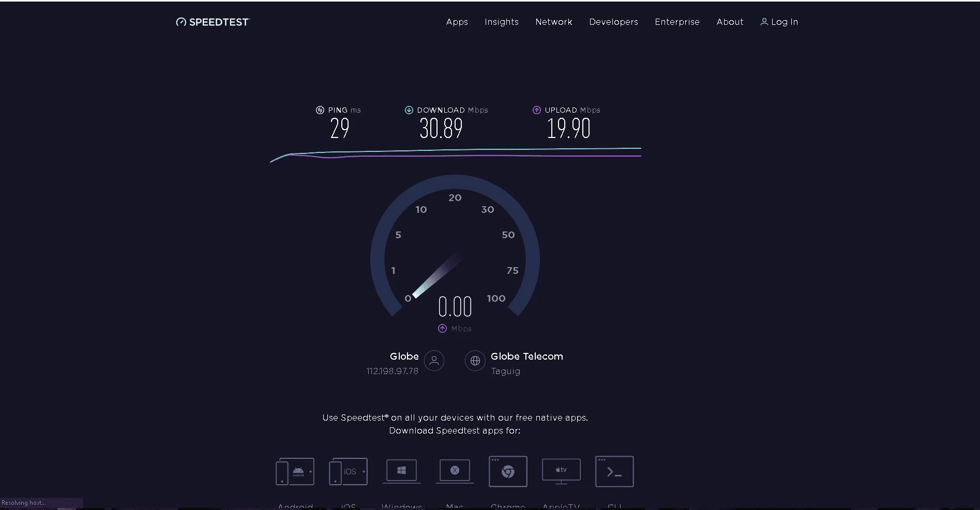
Task: Click the ping icon
Action: (x=320, y=110)
